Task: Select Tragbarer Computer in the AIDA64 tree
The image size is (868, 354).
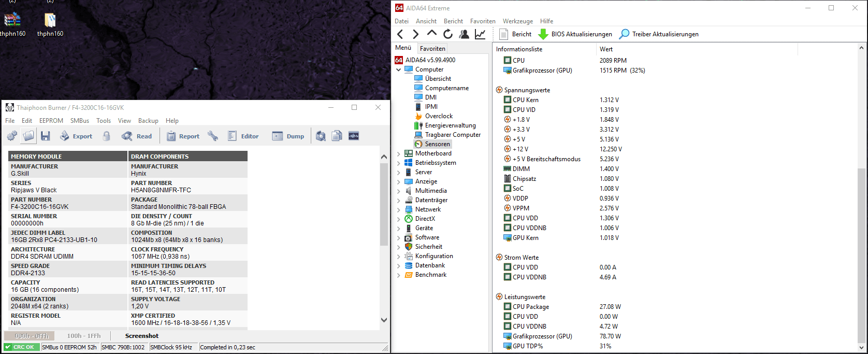Action: tap(447, 135)
